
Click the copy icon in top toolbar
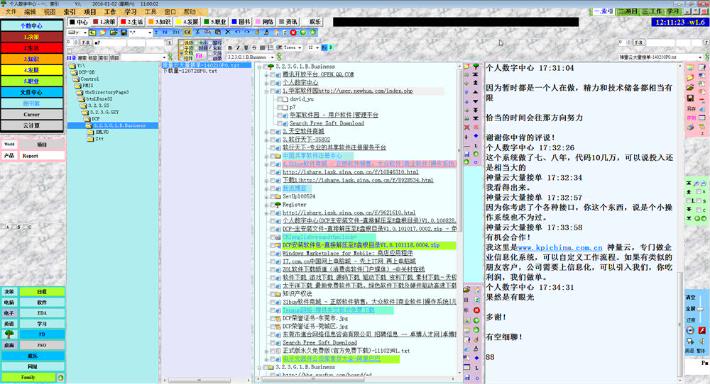218,32
